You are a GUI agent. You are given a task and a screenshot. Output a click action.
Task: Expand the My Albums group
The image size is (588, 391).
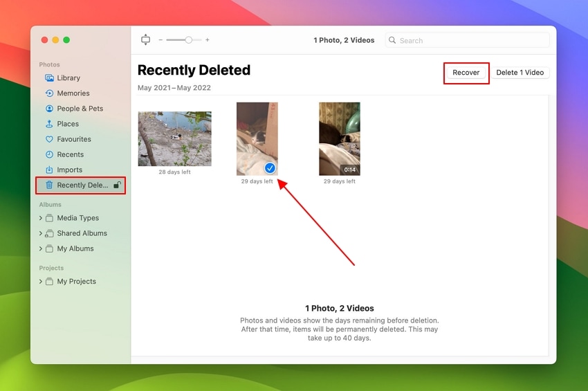click(41, 248)
